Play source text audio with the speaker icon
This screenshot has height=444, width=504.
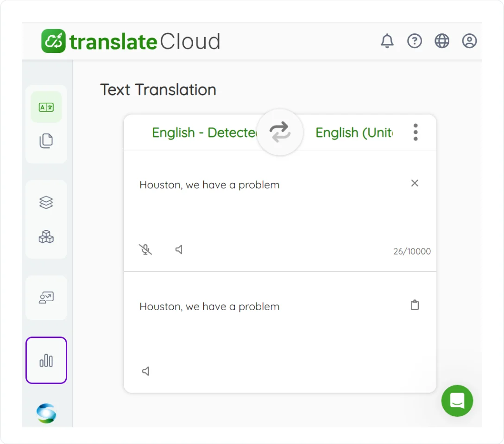[179, 249]
